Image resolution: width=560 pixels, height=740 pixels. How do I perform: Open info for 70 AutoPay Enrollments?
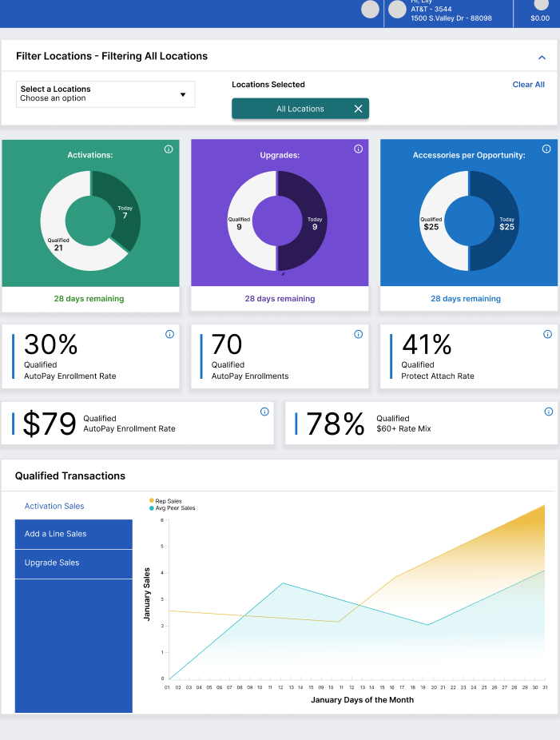tap(358, 335)
